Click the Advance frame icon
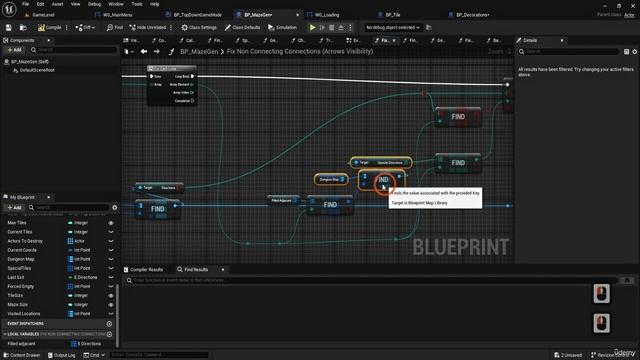 point(322,27)
